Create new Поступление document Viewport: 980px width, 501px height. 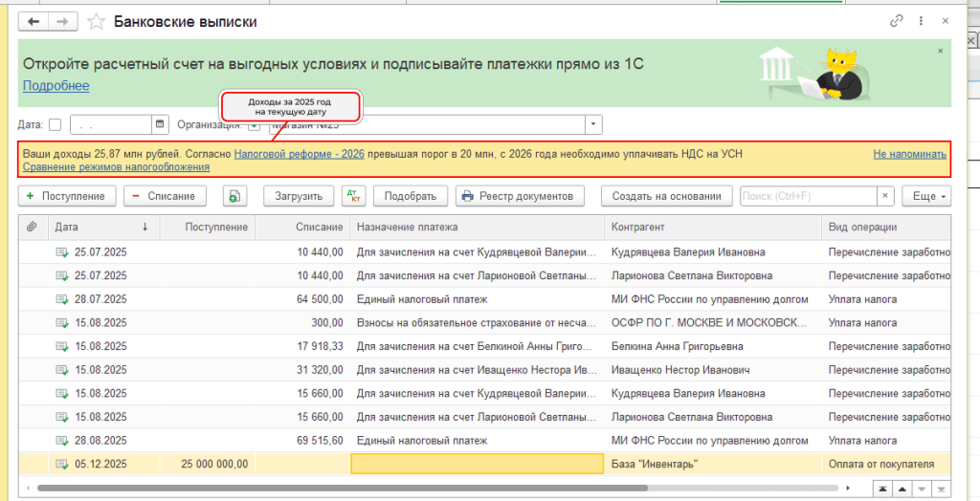(68, 196)
